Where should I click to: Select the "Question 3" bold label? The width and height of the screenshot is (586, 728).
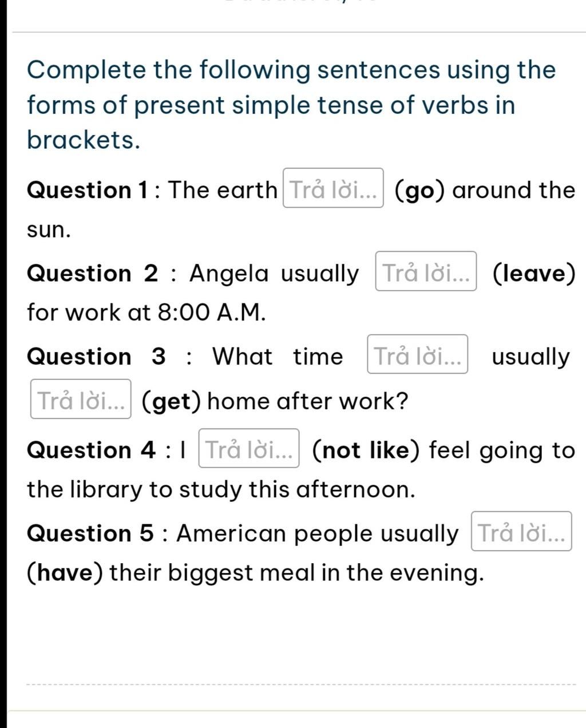(x=96, y=356)
